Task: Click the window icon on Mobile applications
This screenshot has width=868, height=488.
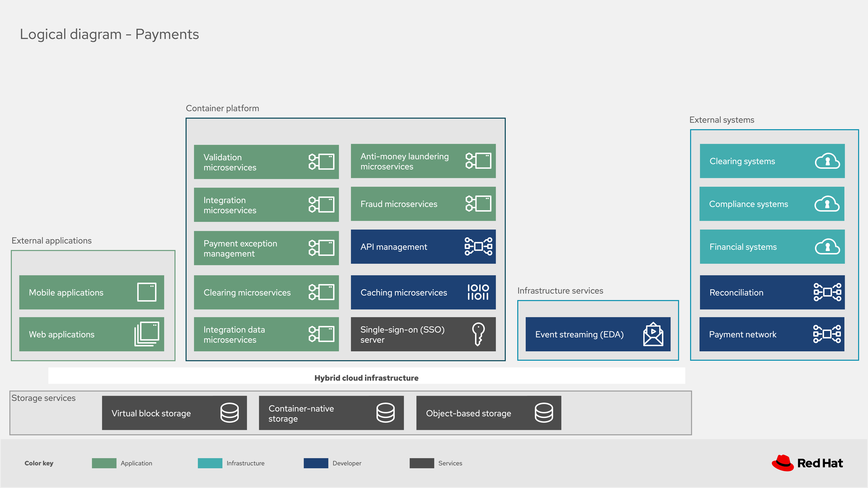Action: (147, 292)
